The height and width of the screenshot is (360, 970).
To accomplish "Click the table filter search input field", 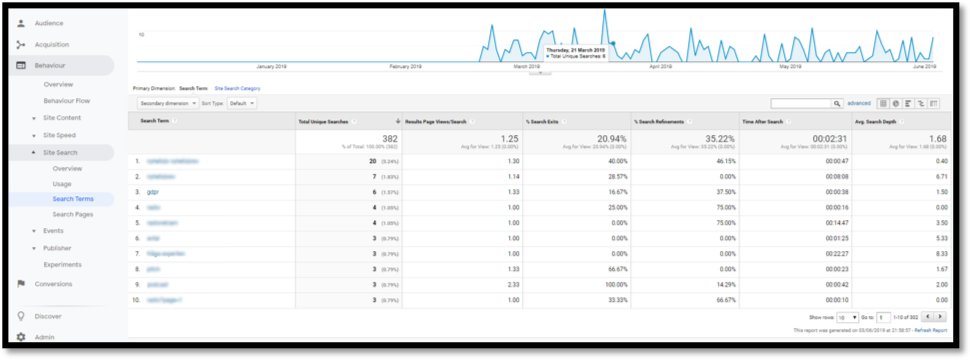I will tap(801, 103).
